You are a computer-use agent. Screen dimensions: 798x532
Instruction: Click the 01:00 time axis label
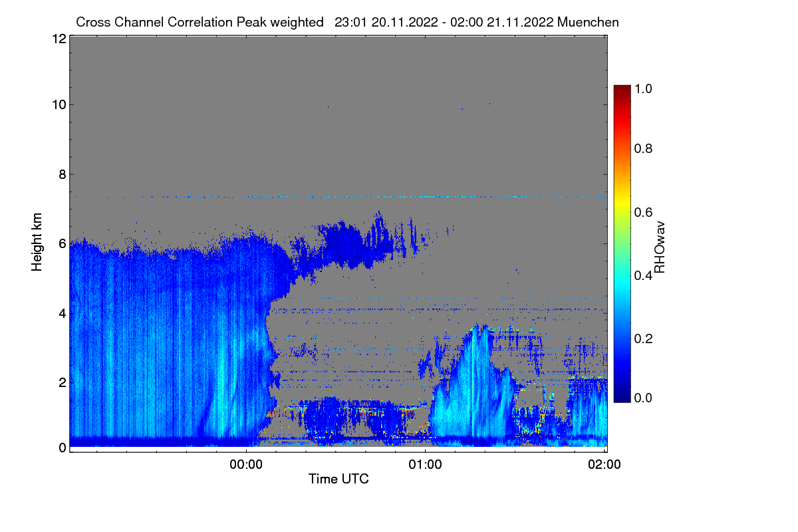click(x=425, y=465)
